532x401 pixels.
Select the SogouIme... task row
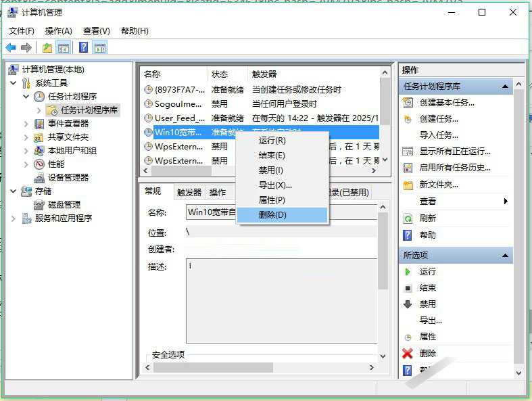coord(260,104)
